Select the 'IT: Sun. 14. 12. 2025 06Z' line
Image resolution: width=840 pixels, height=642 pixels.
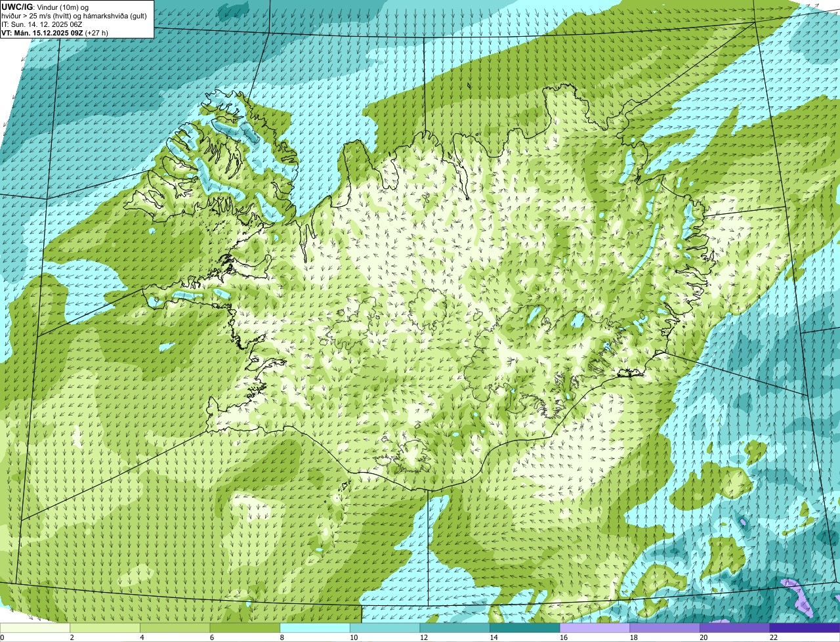42,24
